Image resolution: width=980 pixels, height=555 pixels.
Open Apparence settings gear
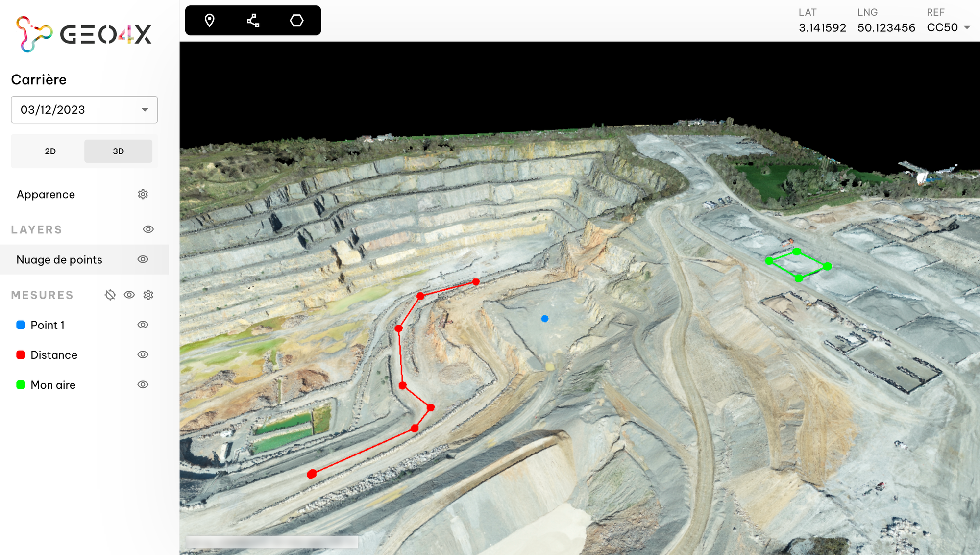143,194
